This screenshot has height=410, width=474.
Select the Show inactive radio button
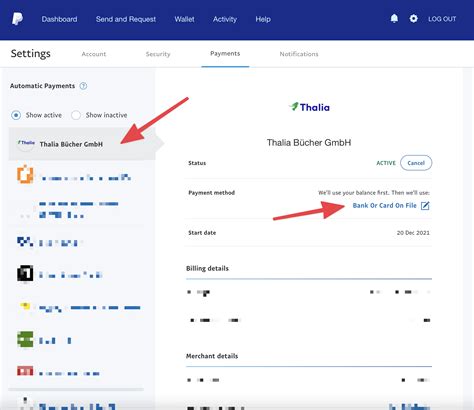click(x=76, y=115)
